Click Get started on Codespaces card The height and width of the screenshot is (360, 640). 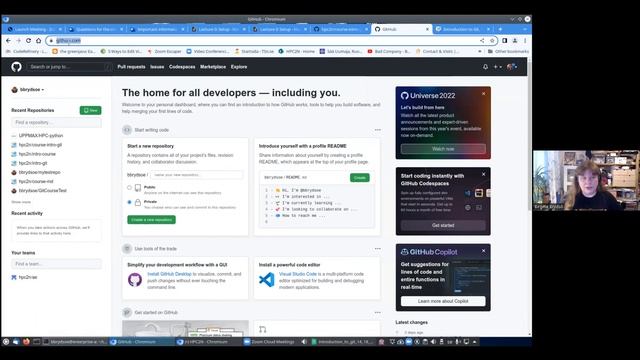pos(443,225)
